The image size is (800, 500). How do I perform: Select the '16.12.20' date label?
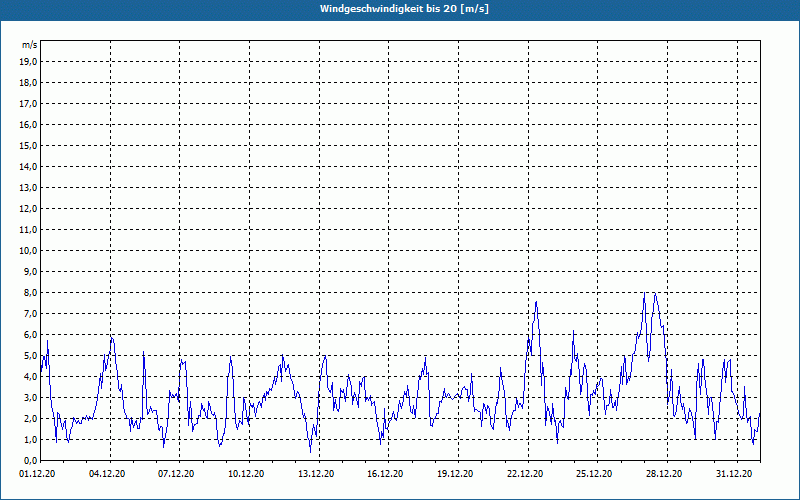385,473
